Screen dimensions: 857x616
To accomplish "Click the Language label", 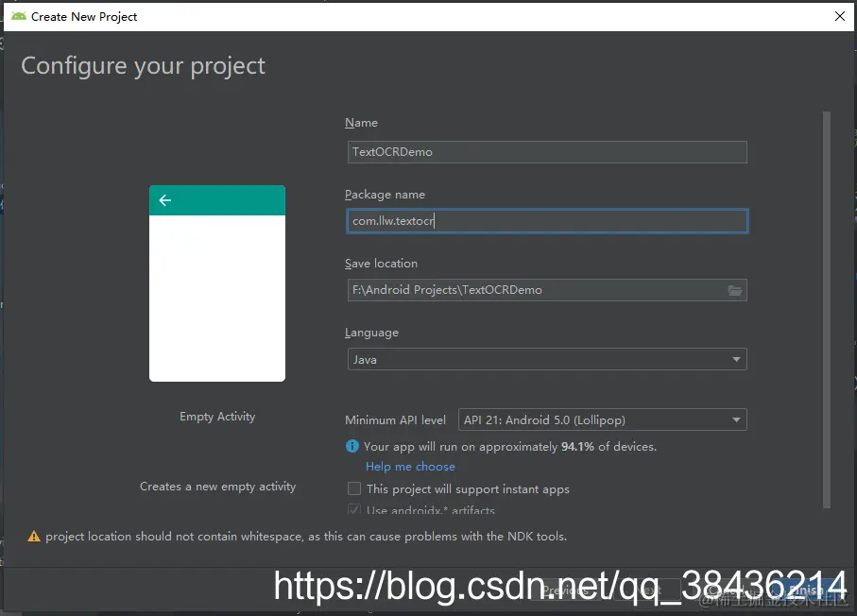I will click(371, 333).
